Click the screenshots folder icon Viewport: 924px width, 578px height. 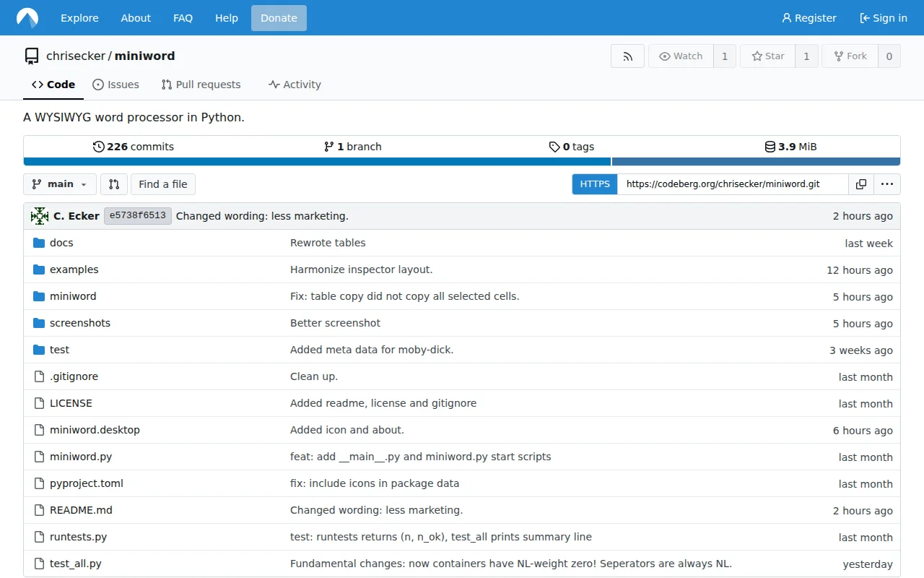pos(39,323)
